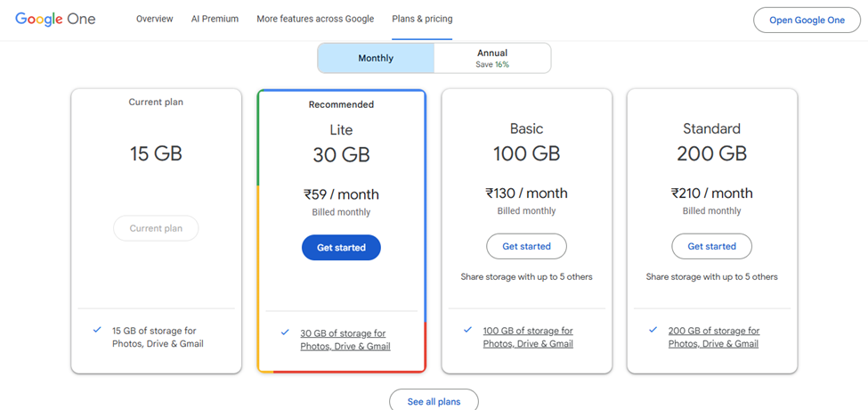Open the Overview tab
This screenshot has width=868, height=410.
[x=154, y=19]
